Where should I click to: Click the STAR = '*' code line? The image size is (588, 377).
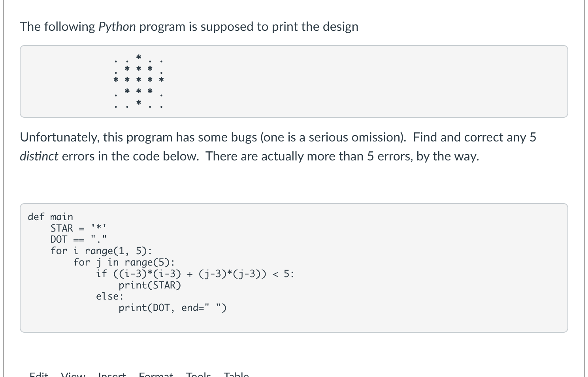[x=79, y=228]
